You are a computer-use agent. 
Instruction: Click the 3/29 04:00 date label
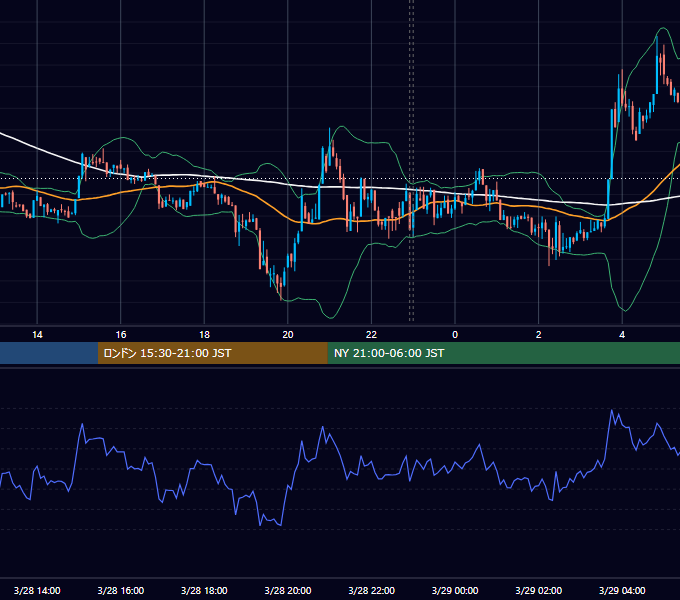pos(622,590)
